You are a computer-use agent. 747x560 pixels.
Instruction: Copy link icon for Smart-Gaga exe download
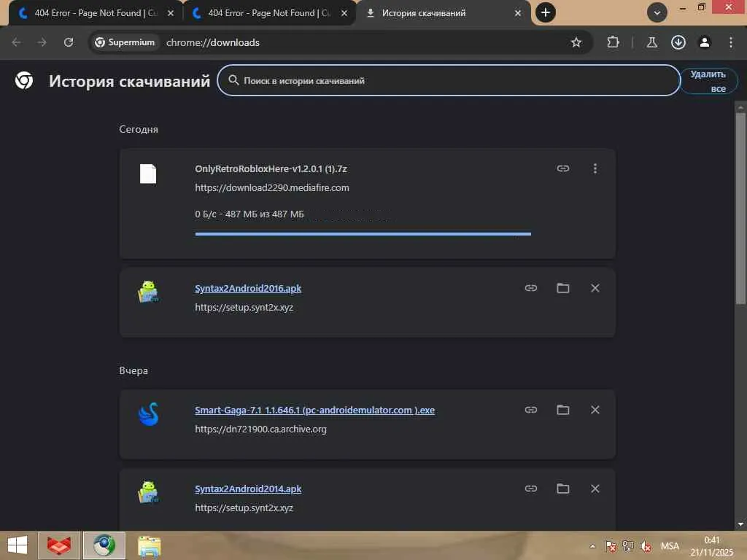click(x=531, y=410)
